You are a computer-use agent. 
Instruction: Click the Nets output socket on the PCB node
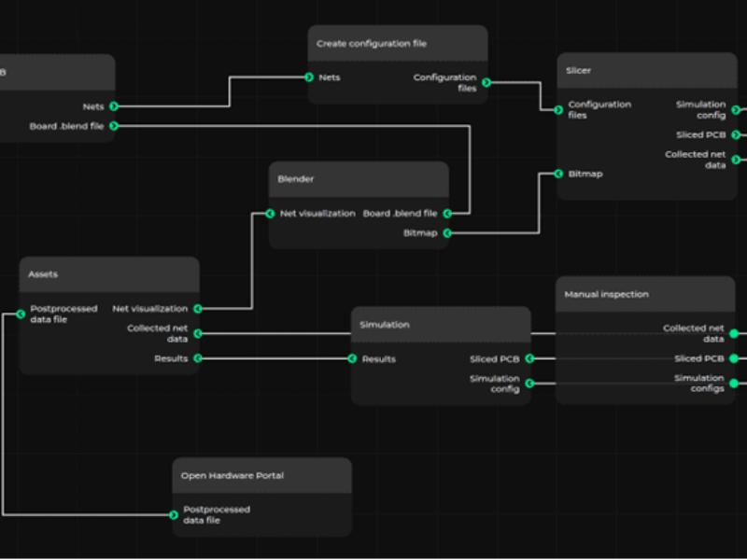coord(113,106)
